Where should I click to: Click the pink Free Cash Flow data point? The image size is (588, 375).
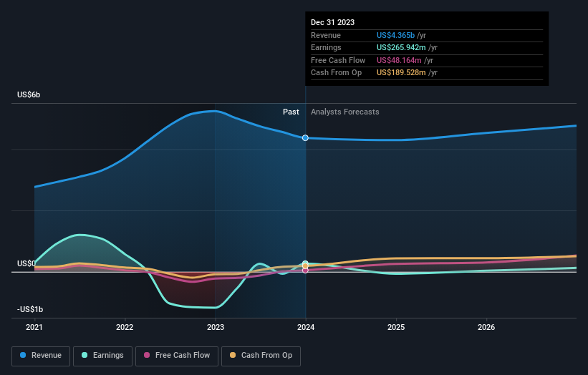pyautogui.click(x=305, y=270)
